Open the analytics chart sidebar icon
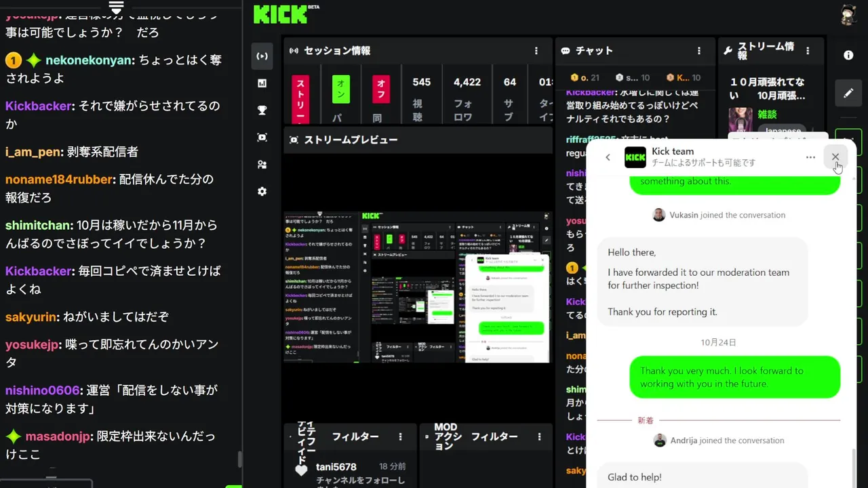Image resolution: width=868 pixels, height=488 pixels. 262,83
